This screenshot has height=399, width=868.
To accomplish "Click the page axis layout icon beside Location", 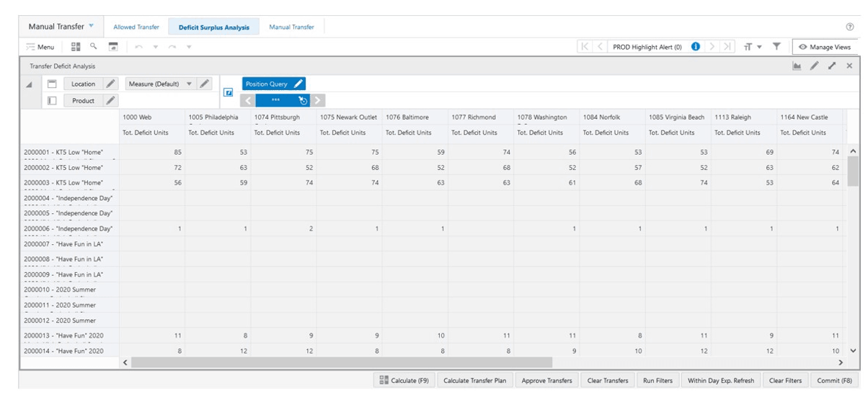I will 53,84.
